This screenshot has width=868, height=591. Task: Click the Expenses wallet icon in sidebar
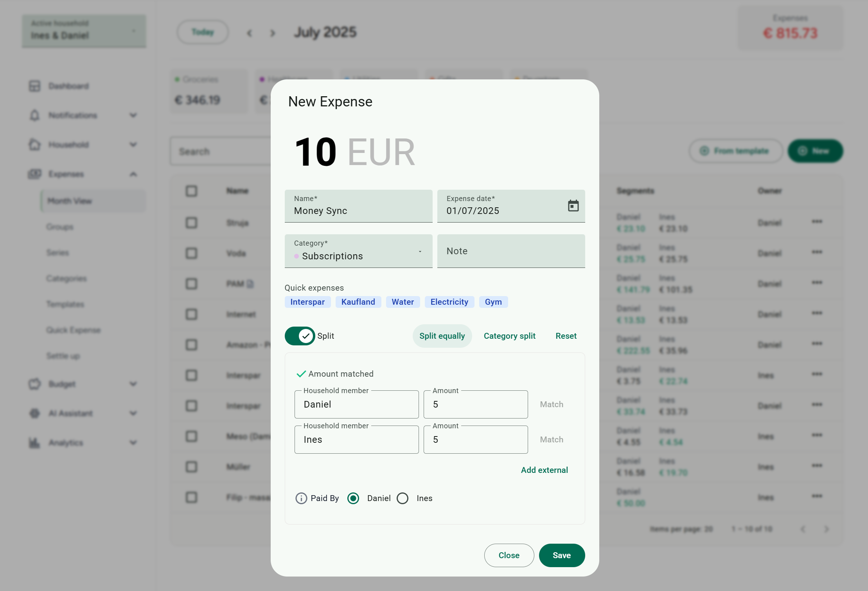pyautogui.click(x=35, y=174)
